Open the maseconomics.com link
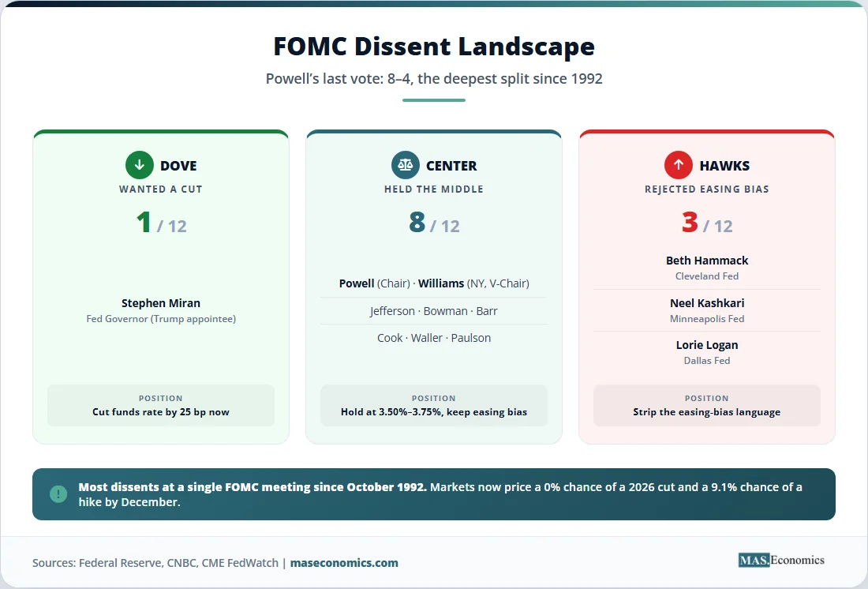This screenshot has height=589, width=868. (x=344, y=562)
